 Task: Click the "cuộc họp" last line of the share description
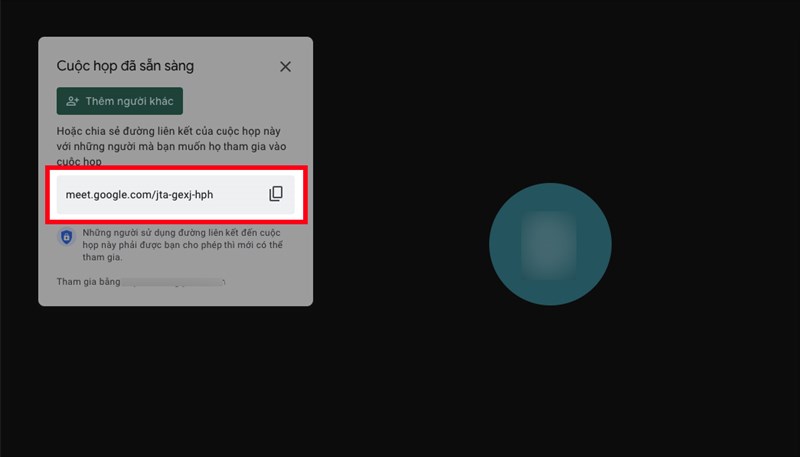(79, 162)
